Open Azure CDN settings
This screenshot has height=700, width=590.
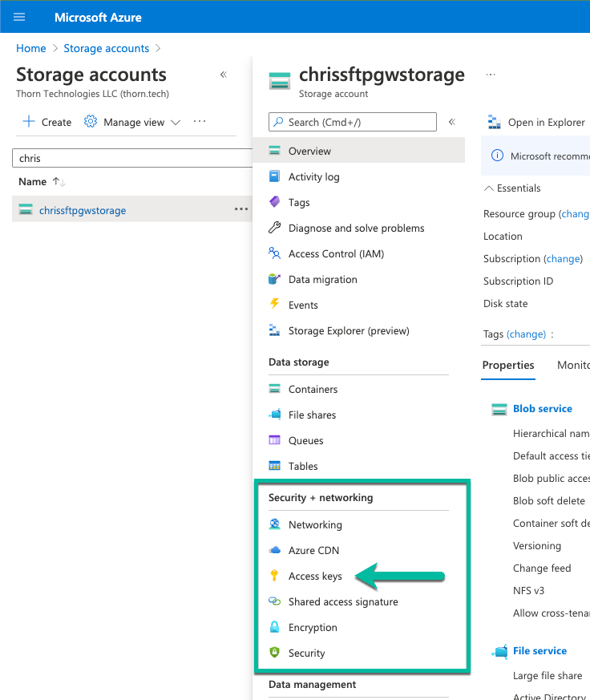tap(314, 550)
